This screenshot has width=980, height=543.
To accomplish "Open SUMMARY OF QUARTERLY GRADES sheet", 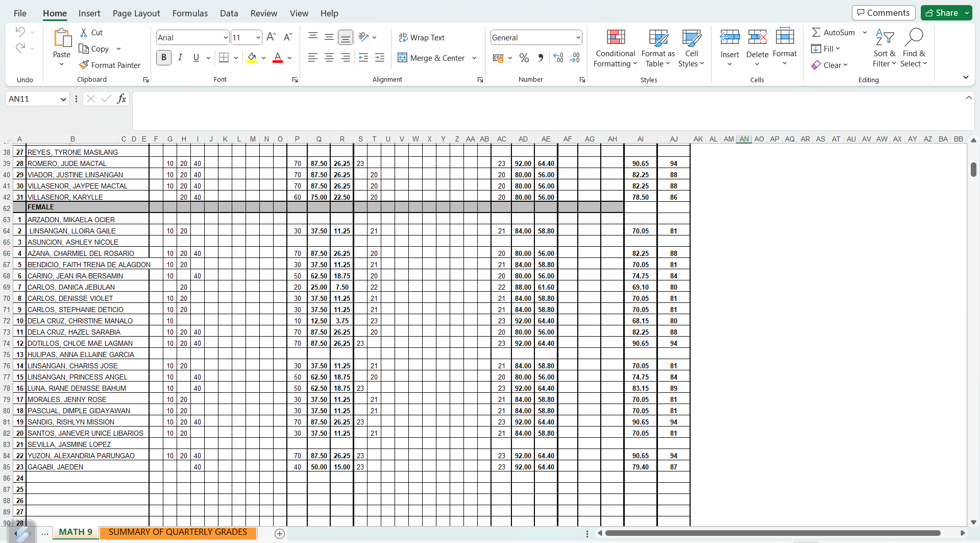I will pos(178,532).
